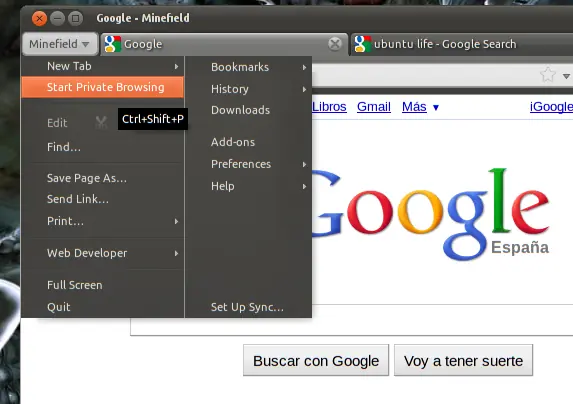Expand the History submenu arrow
The height and width of the screenshot is (404, 573).
point(304,89)
